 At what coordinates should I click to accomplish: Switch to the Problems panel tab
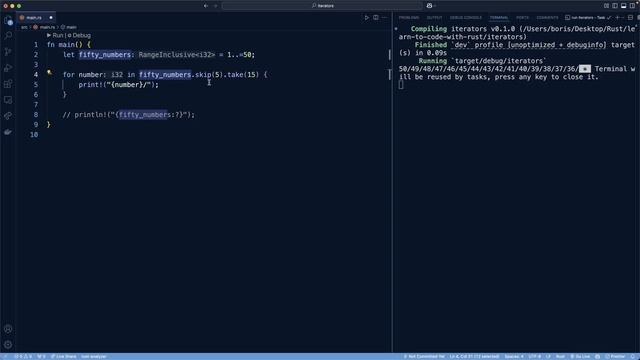tap(409, 18)
